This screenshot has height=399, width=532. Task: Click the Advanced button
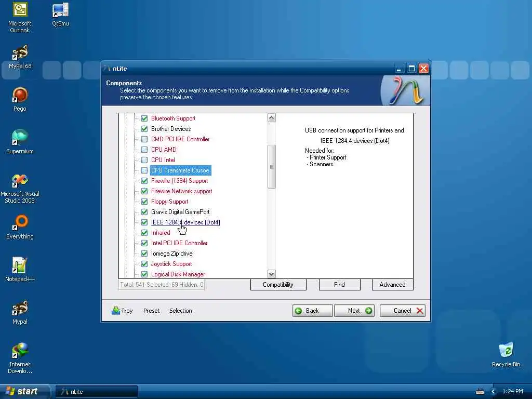(x=393, y=285)
